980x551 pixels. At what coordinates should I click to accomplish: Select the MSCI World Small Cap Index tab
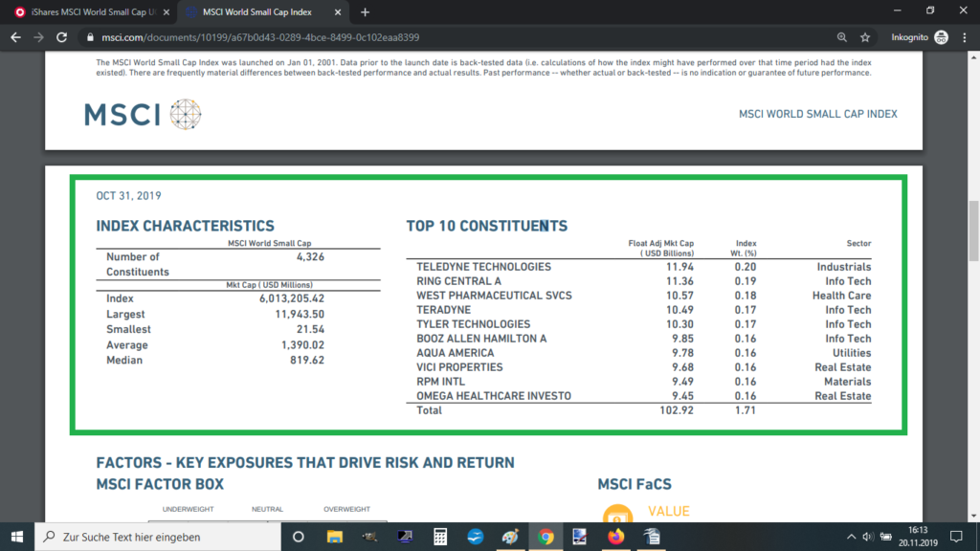(262, 11)
